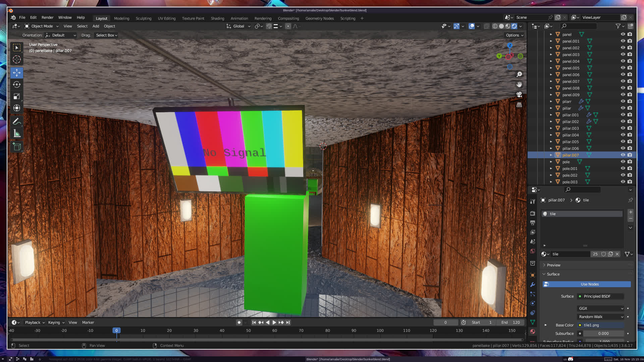Expand the Preview panel

click(553, 265)
